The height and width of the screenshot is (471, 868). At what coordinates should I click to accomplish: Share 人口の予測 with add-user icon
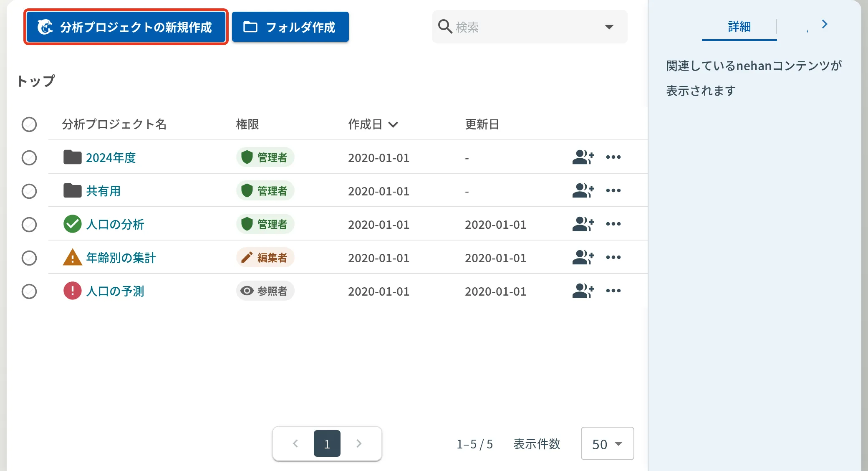(x=583, y=291)
